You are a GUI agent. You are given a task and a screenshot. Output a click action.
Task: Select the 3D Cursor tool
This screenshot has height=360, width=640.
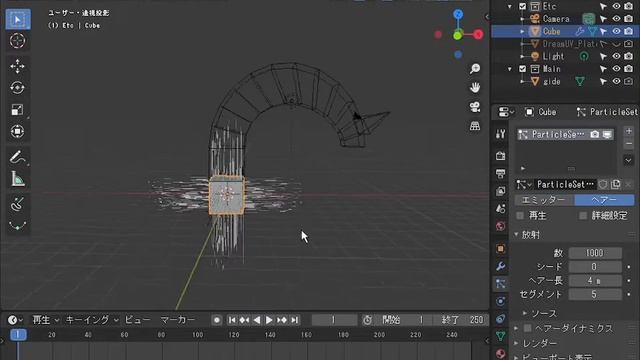tap(18, 41)
